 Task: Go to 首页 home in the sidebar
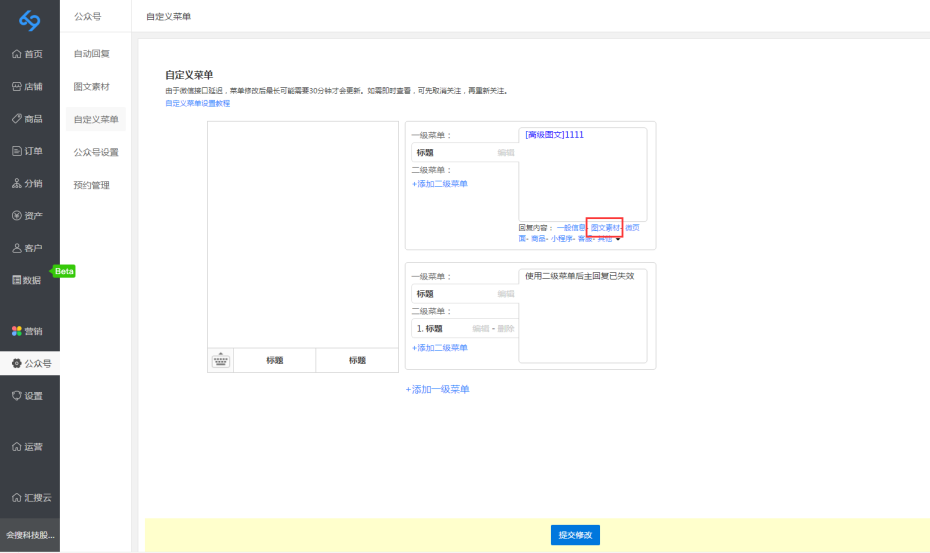click(28, 54)
